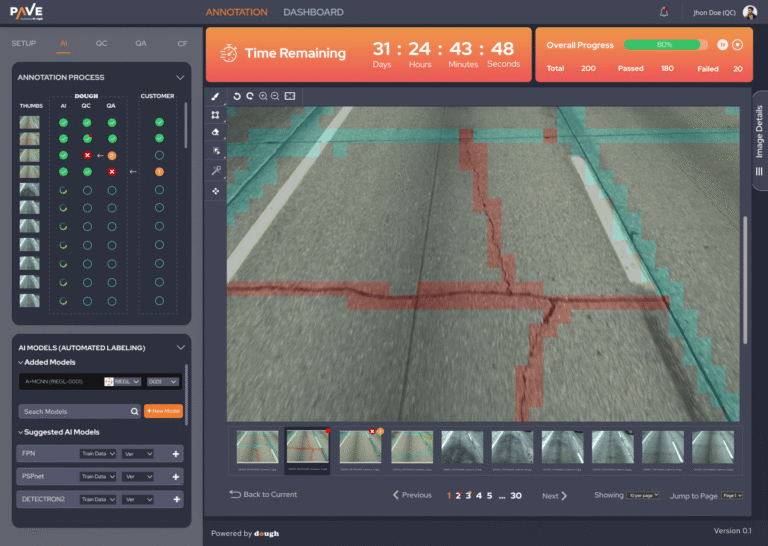Click the undo rotate arrow icon

[x=237, y=96]
